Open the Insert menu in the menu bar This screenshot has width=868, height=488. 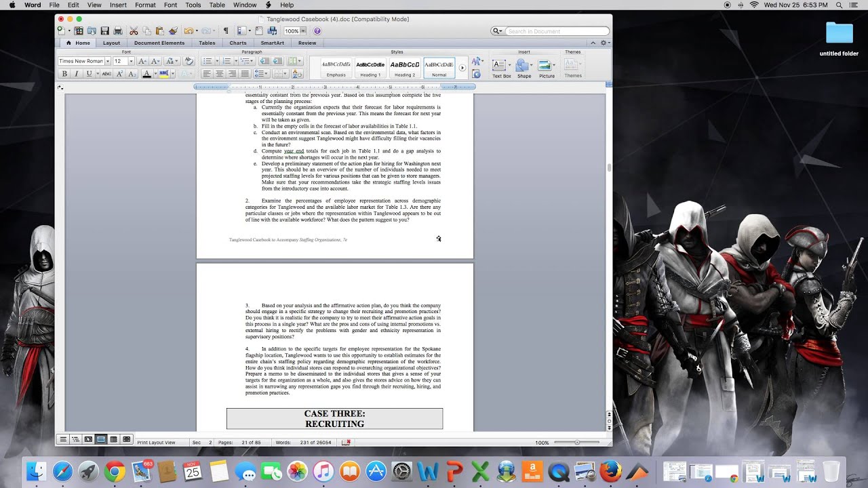[x=118, y=5]
